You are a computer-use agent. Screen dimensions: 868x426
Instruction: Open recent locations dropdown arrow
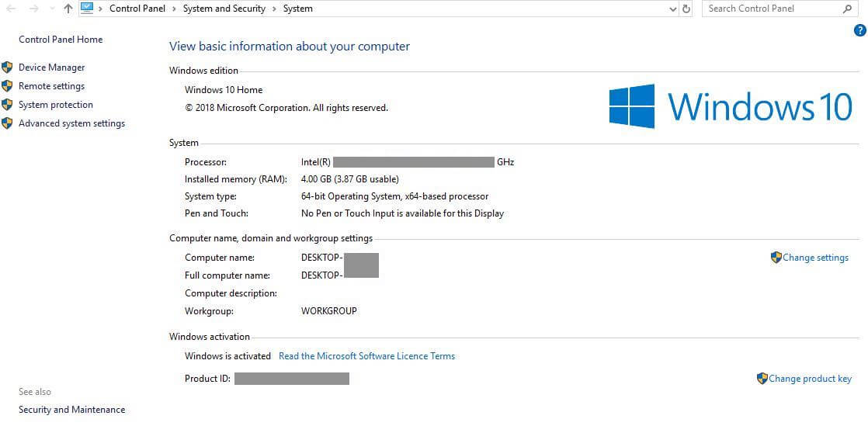52,9
